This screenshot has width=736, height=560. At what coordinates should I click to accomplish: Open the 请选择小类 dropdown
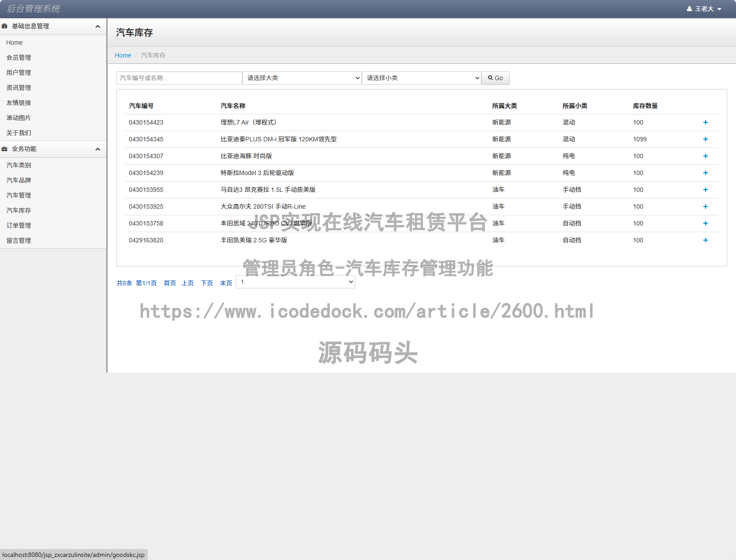421,78
